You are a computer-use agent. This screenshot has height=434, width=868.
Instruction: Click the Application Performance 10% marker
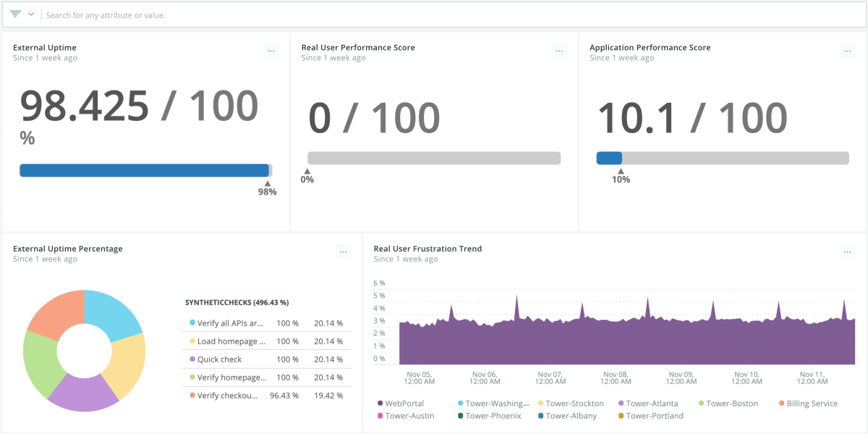(x=621, y=177)
